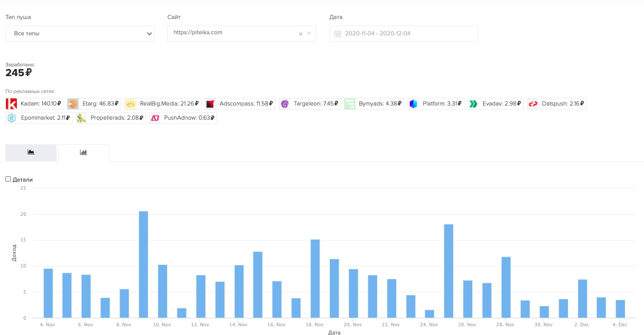Click the Etarg network logo icon
The width and height of the screenshot is (644, 335).
click(73, 103)
